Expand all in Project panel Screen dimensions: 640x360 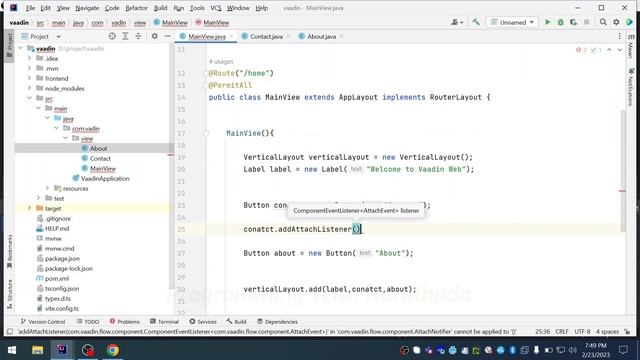(x=125, y=36)
